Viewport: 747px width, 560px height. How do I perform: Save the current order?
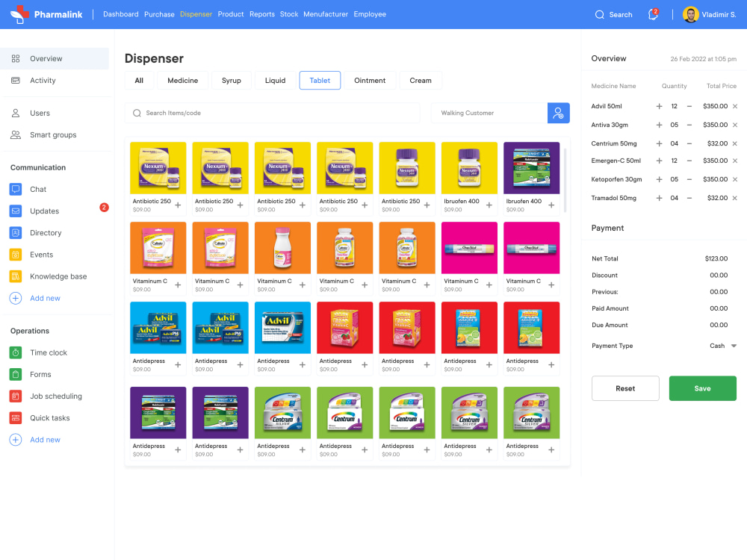click(x=702, y=388)
